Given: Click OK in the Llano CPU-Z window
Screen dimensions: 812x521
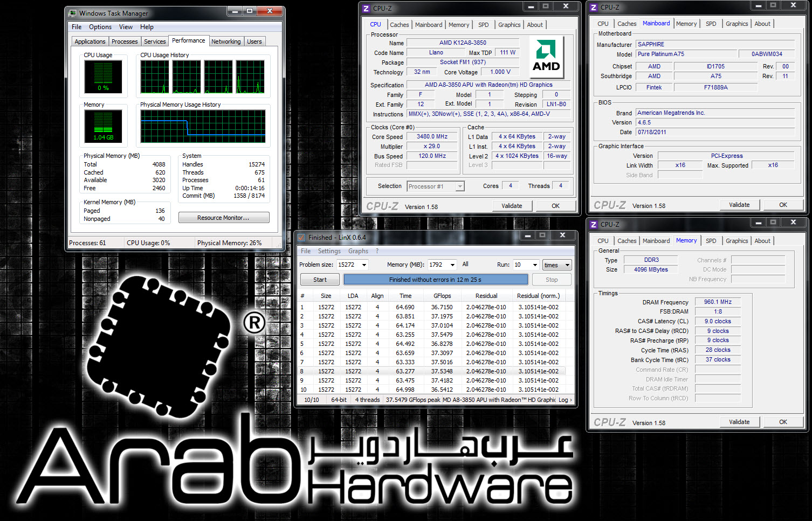Looking at the screenshot, I should (x=555, y=206).
